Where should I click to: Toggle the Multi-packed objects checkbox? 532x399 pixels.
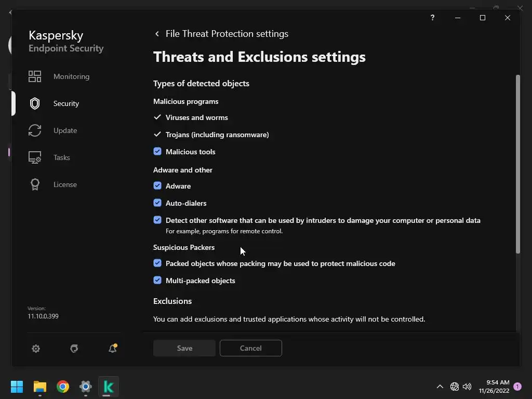tap(157, 280)
